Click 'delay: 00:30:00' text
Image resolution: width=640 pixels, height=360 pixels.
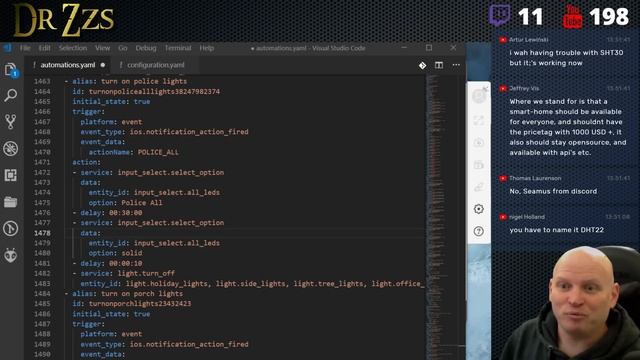click(x=111, y=213)
